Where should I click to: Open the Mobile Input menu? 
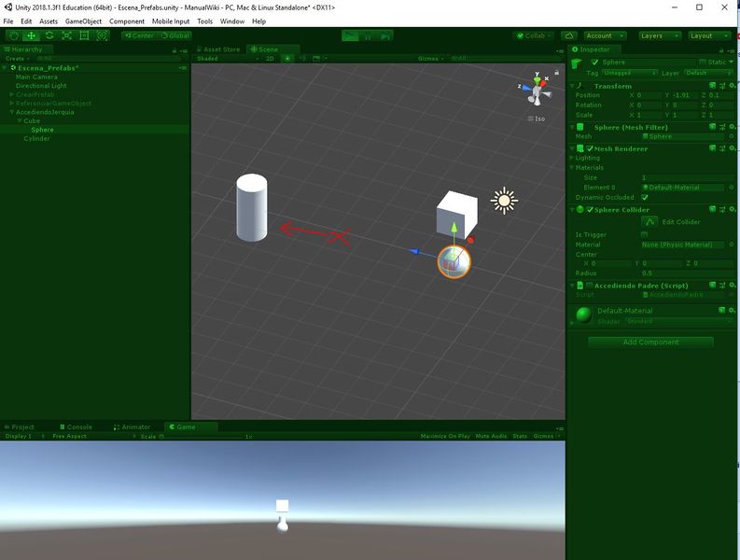(x=171, y=21)
